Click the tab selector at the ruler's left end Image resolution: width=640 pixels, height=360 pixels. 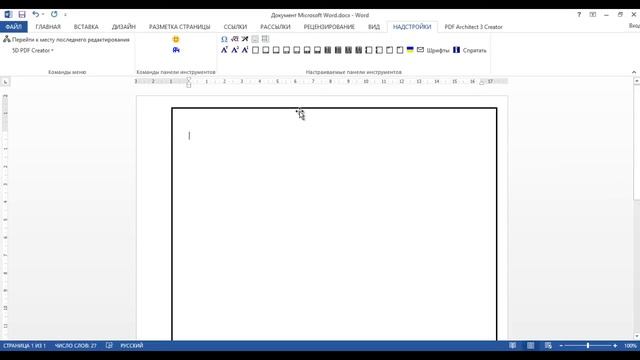coord(5,82)
